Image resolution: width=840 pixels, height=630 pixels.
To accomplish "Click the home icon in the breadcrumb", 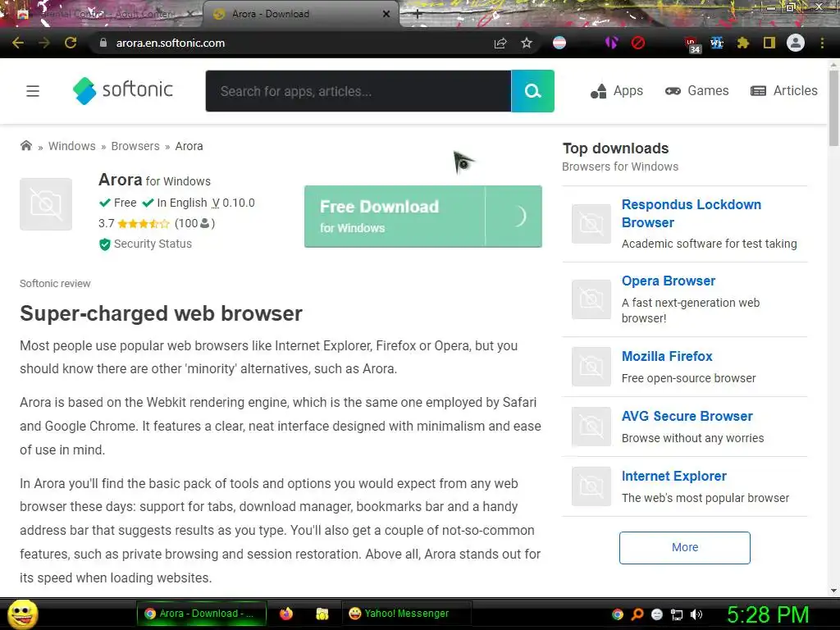I will pyautogui.click(x=25, y=146).
